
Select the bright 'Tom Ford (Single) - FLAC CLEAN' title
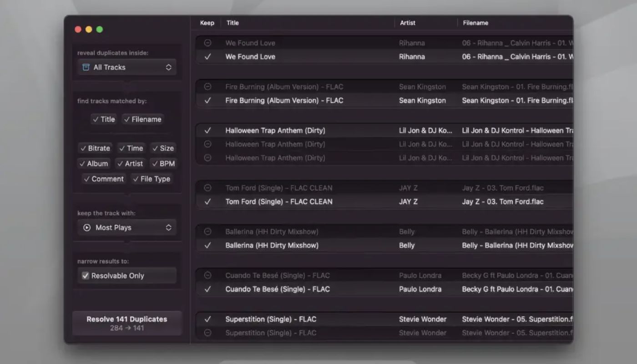pyautogui.click(x=279, y=202)
